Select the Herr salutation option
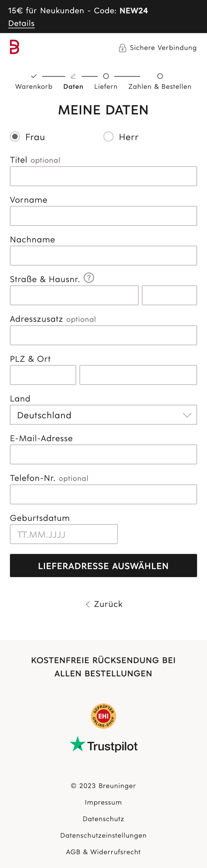Screen dimensions: 207x868 pyautogui.click(x=108, y=136)
